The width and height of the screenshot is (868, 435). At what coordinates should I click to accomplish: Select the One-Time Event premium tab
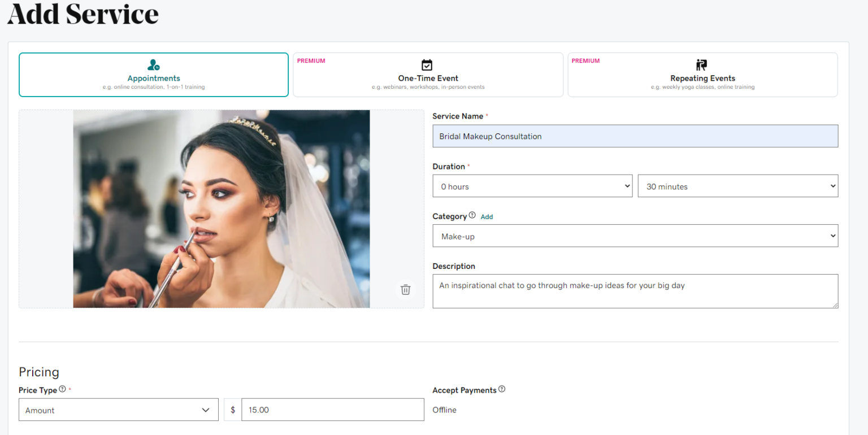[428, 75]
